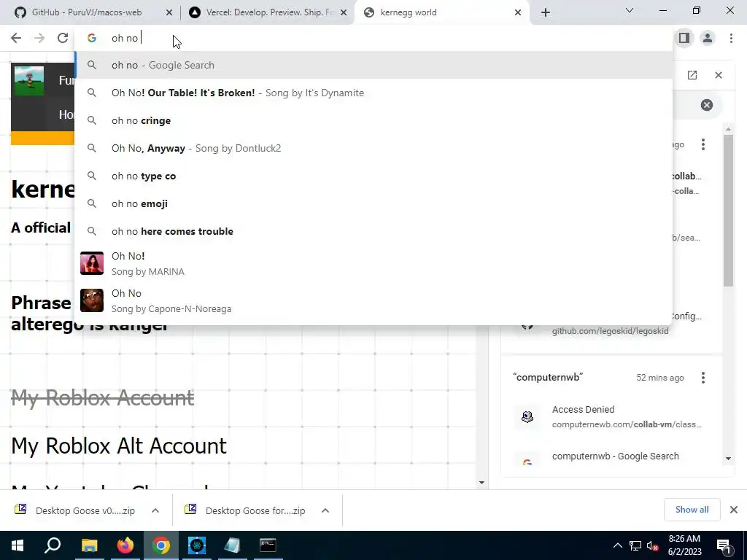Pick 'Oh No, Anyway' song suggestion
747x560 pixels.
(373, 148)
